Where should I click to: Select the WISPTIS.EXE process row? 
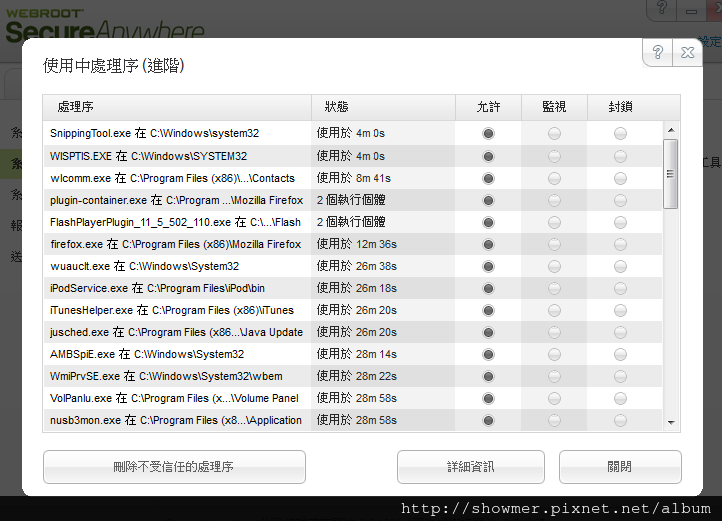(353, 156)
